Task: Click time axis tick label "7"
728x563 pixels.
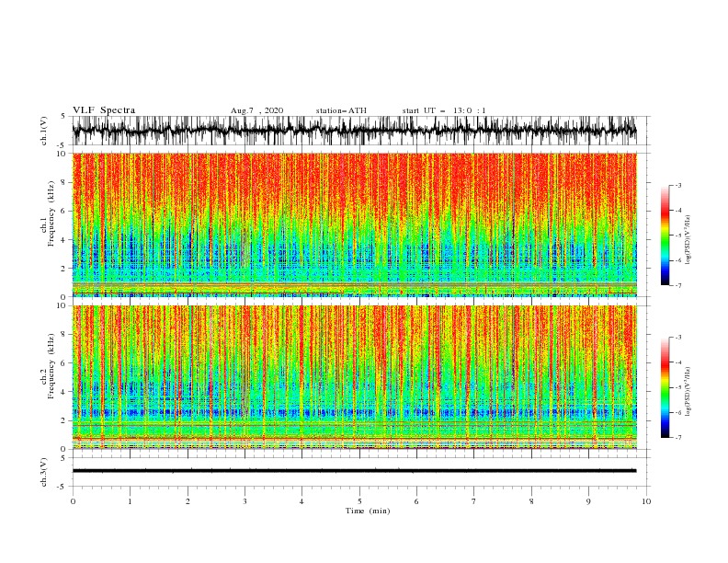Action: [x=473, y=501]
